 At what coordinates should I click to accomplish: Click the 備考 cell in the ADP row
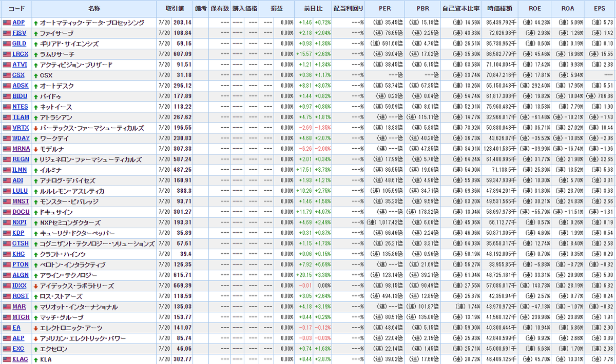pos(201,23)
